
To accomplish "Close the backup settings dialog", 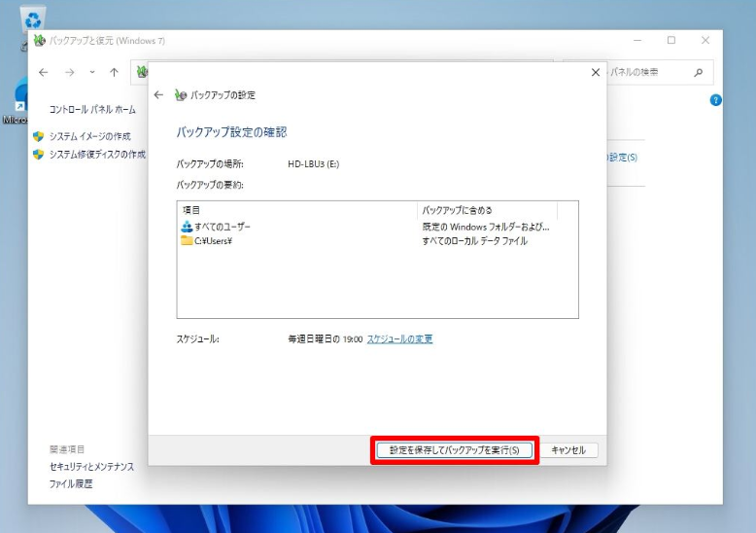I will tap(596, 72).
